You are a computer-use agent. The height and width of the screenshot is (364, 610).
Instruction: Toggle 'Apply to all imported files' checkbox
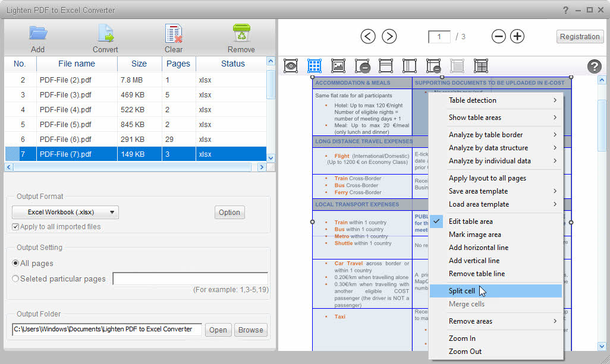pos(15,227)
